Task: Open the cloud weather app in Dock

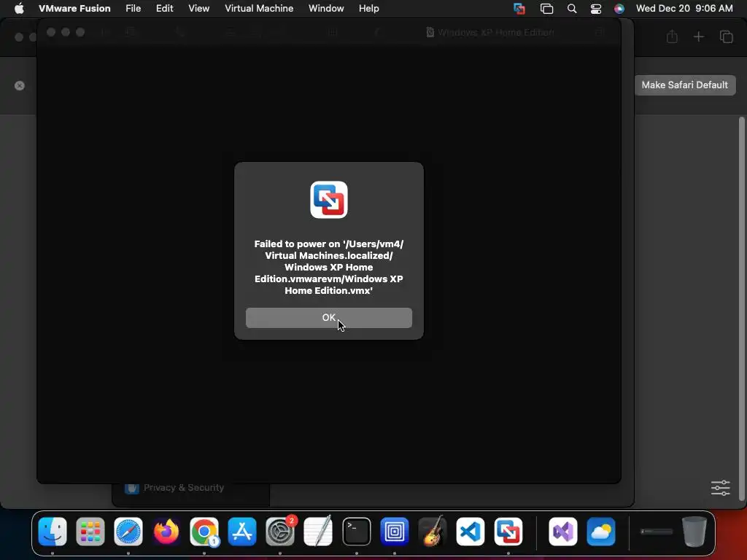Action: click(601, 532)
